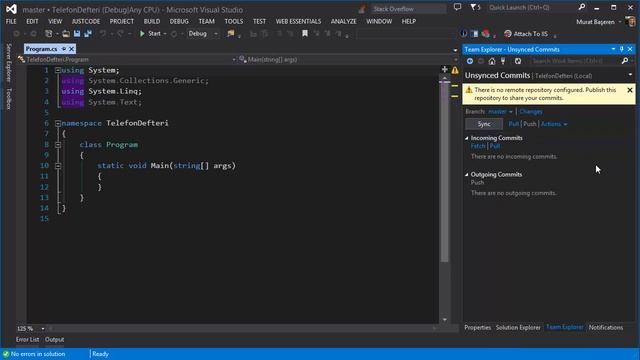This screenshot has width=640, height=360.
Task: Toggle the bookmark icon in toolbar
Action: click(x=305, y=34)
